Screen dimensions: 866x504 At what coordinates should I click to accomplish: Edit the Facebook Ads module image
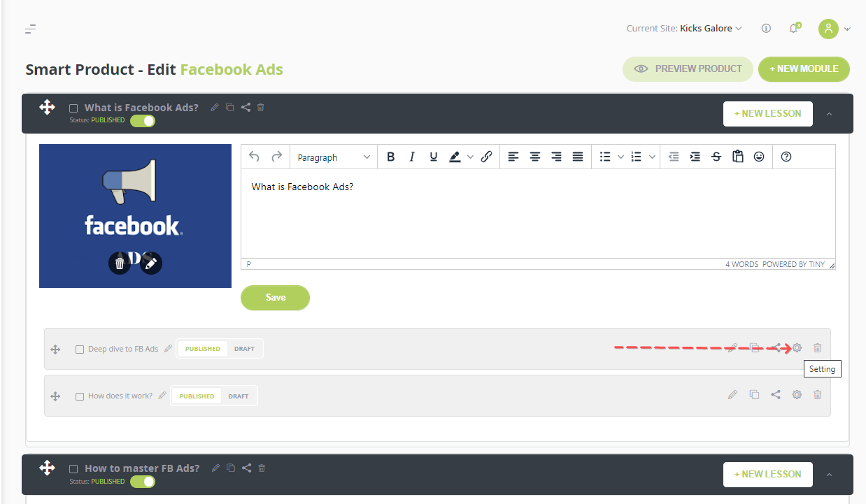pyautogui.click(x=151, y=263)
